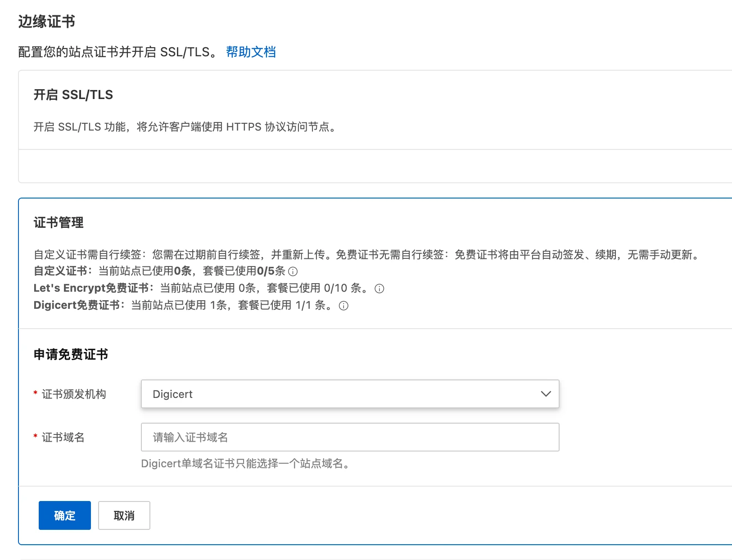Click the 边缘证书 page title
This screenshot has width=732, height=560.
tap(46, 22)
